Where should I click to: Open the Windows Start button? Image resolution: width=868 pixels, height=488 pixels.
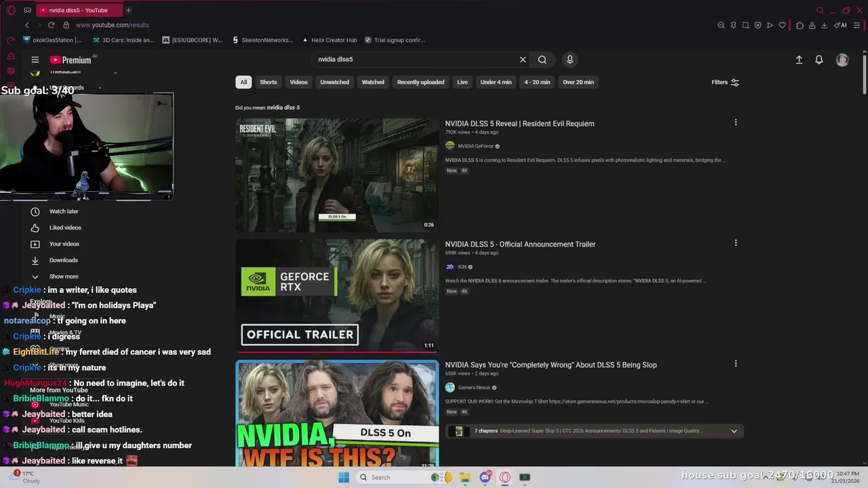tap(344, 477)
